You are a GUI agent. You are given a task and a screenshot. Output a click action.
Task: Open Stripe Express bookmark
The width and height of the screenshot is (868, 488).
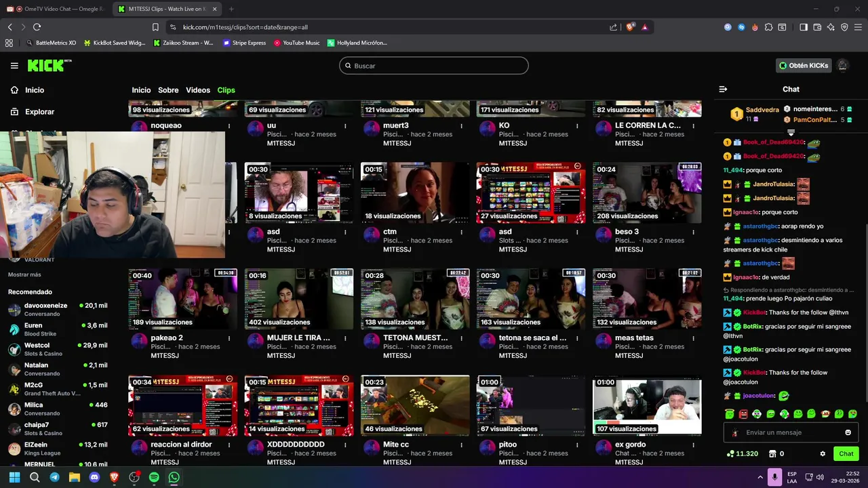[x=244, y=43]
